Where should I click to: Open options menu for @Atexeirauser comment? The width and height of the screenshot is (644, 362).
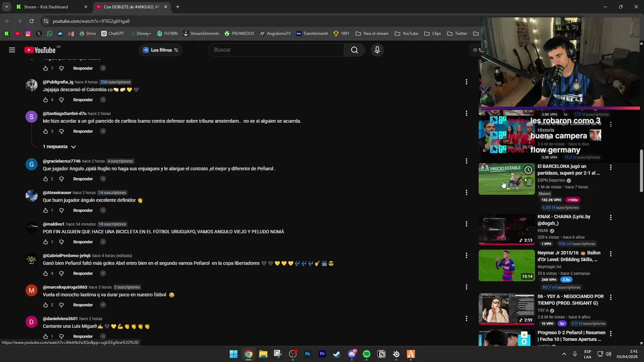466,193
